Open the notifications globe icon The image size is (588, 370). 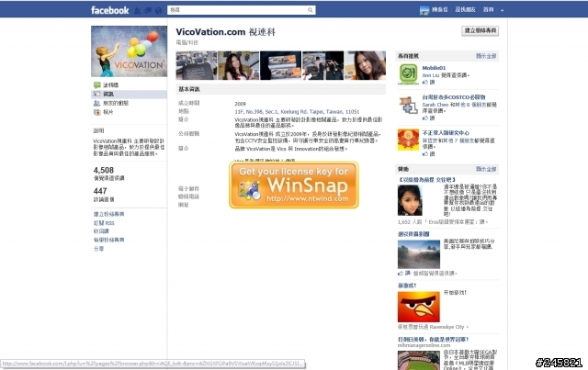[x=158, y=10]
